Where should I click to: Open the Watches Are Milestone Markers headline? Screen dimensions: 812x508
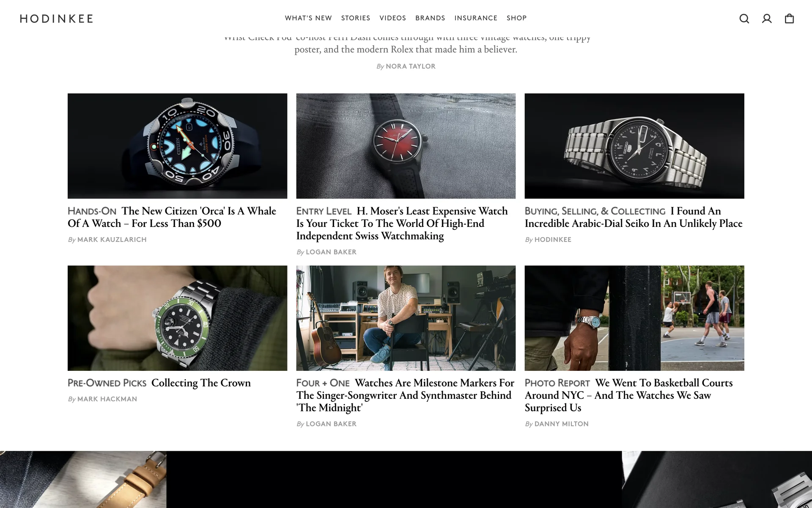(x=405, y=395)
